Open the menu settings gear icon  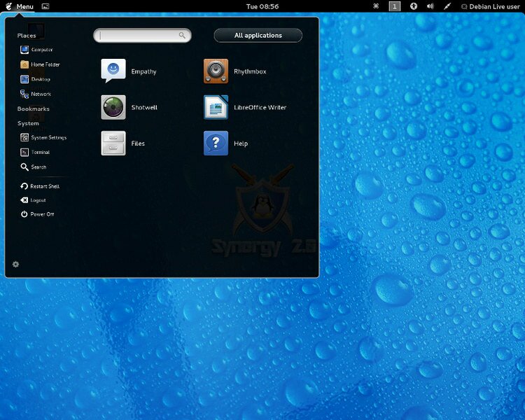click(16, 264)
